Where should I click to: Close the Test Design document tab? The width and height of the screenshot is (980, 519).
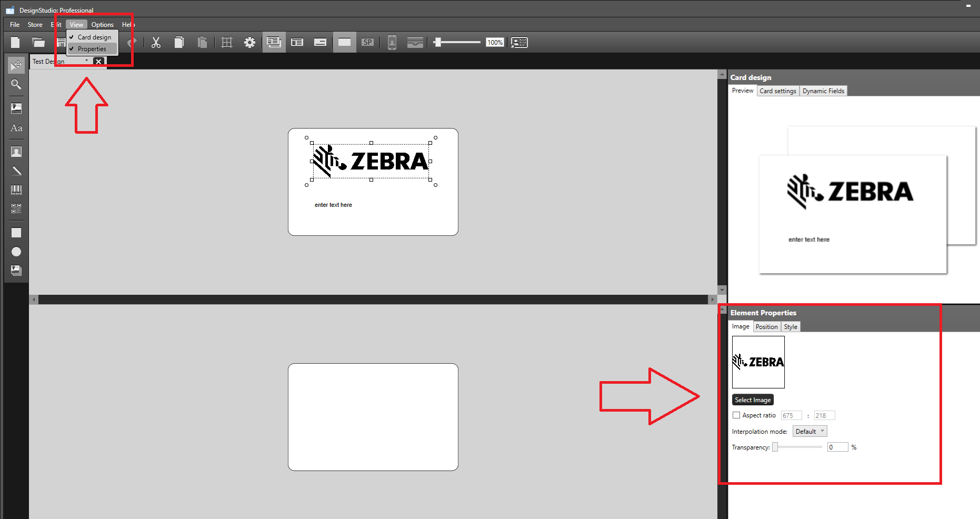tap(98, 62)
